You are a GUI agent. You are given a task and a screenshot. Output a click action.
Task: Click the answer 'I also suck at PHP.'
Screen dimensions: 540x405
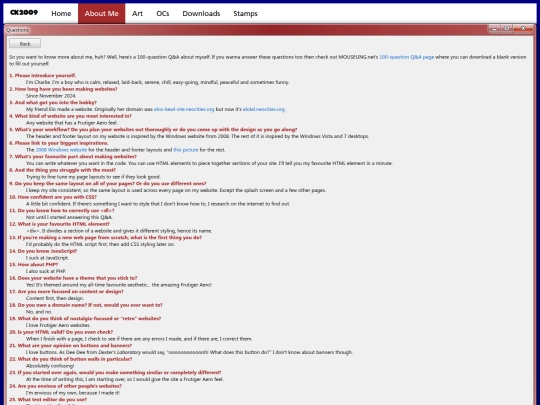tap(45, 271)
